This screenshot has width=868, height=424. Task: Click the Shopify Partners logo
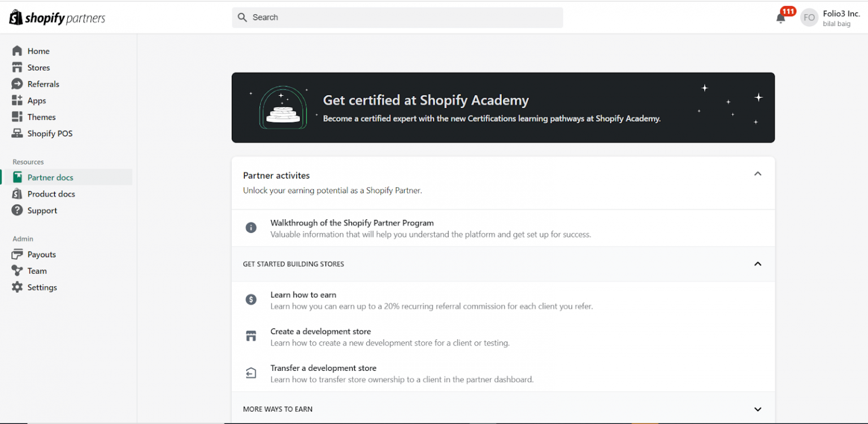click(57, 18)
